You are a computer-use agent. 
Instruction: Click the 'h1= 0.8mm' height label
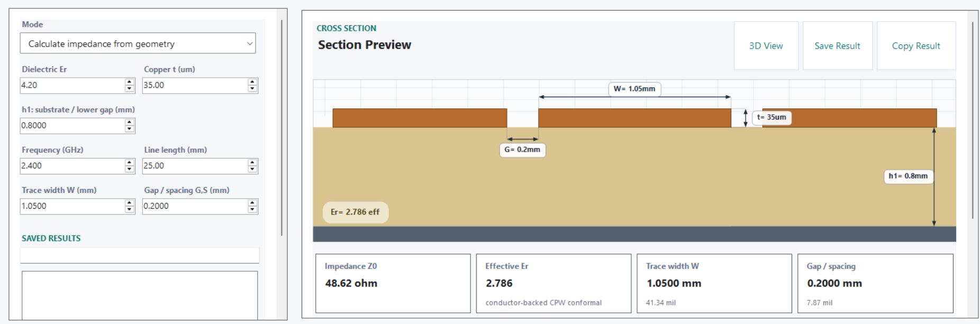click(x=908, y=176)
